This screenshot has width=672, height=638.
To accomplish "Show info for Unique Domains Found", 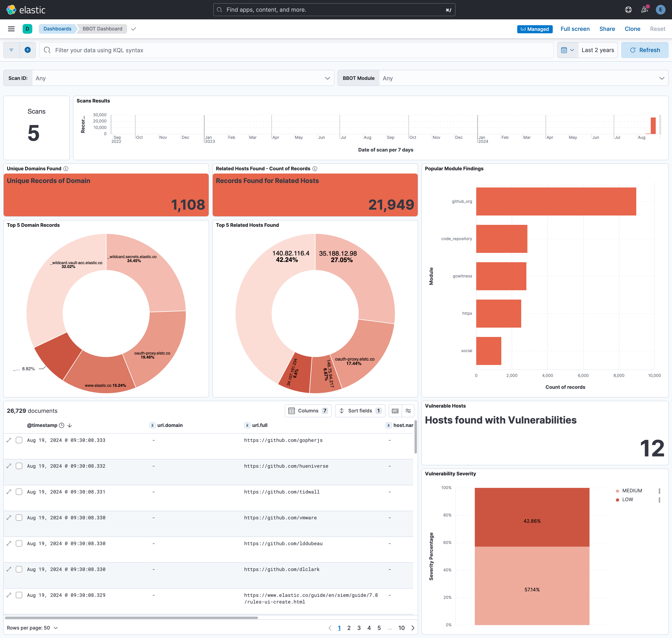I will coord(66,169).
